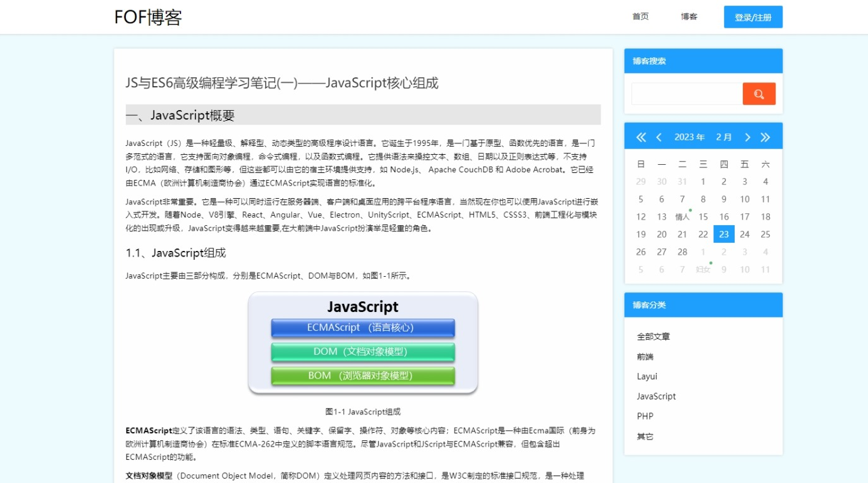Select date 28 in calendar
The image size is (868, 483).
tap(682, 252)
